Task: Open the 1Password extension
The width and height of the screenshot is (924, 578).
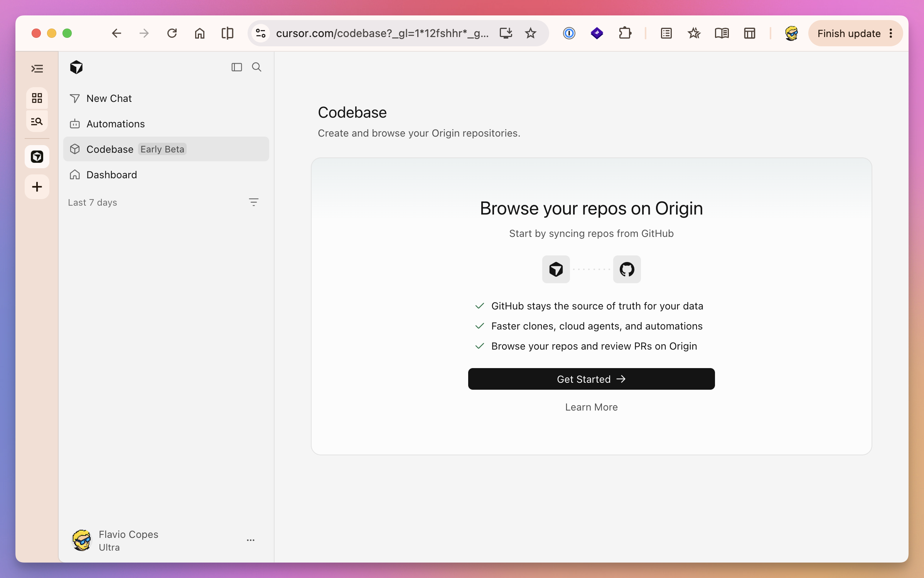Action: tap(569, 34)
